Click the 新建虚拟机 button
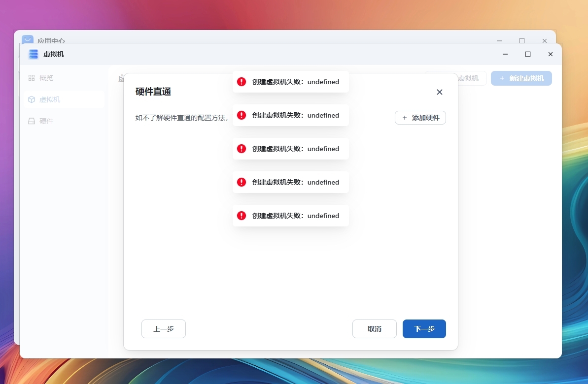The image size is (588, 384). tap(521, 78)
